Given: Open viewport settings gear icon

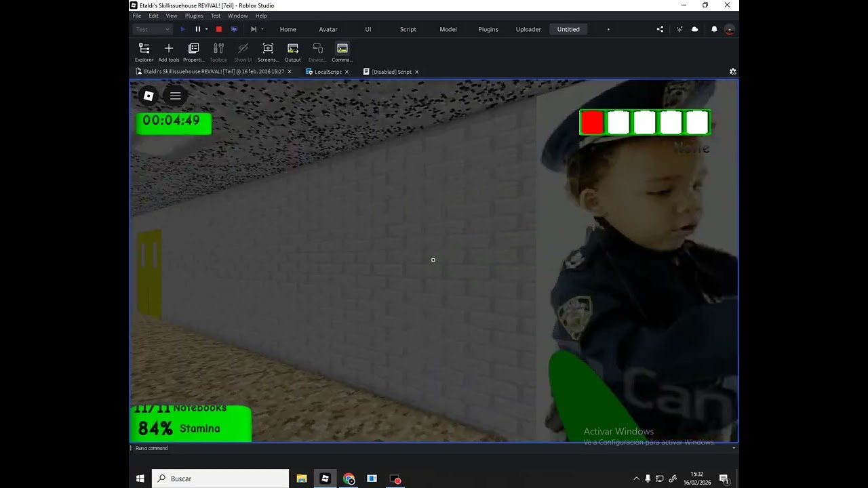Looking at the screenshot, I should tap(732, 71).
